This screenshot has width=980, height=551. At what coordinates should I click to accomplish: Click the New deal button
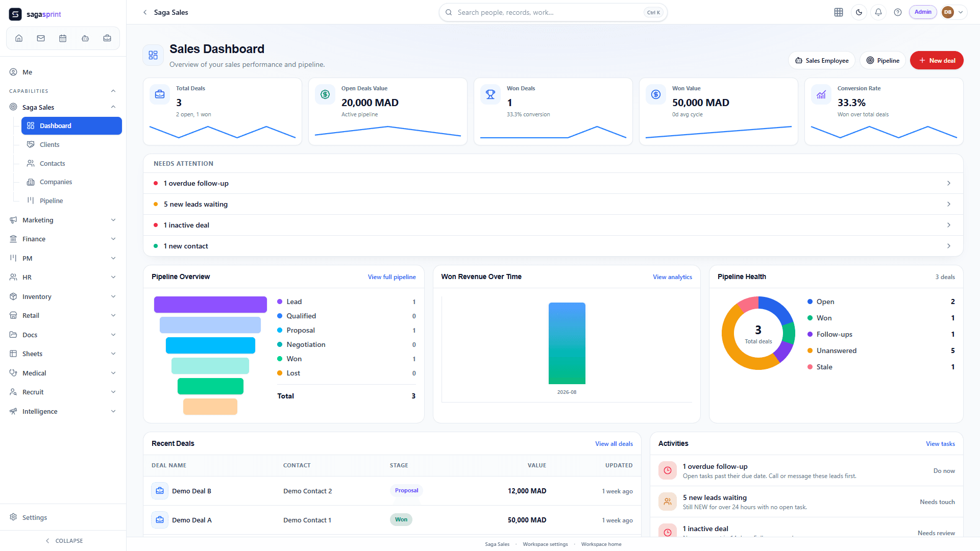coord(937,60)
